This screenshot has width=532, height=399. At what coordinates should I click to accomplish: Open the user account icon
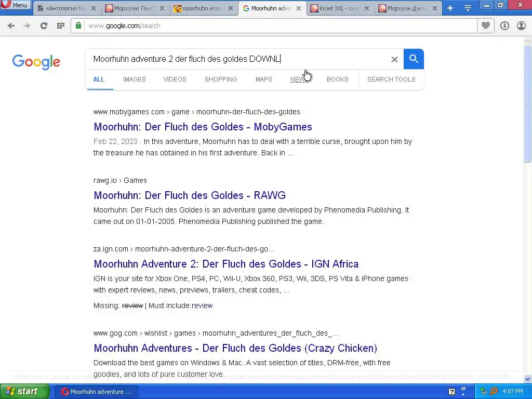click(x=521, y=26)
